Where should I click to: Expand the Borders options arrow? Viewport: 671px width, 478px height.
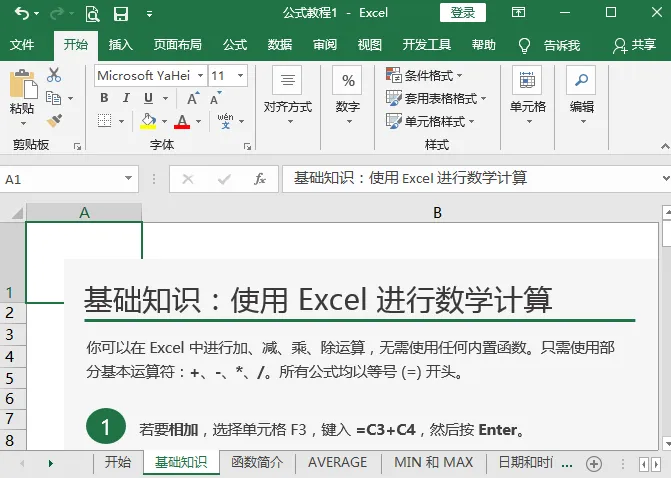(122, 122)
